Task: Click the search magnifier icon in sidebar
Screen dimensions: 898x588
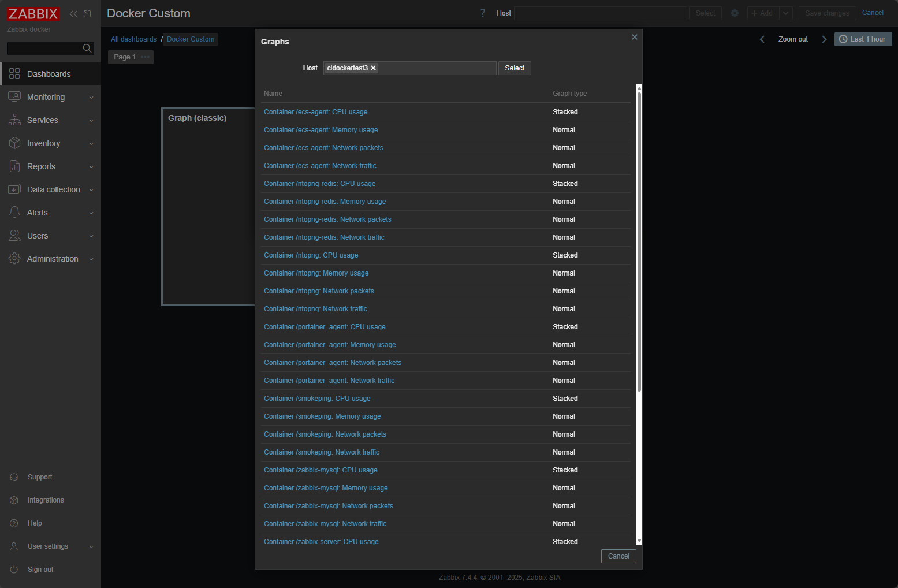Action: pos(87,49)
